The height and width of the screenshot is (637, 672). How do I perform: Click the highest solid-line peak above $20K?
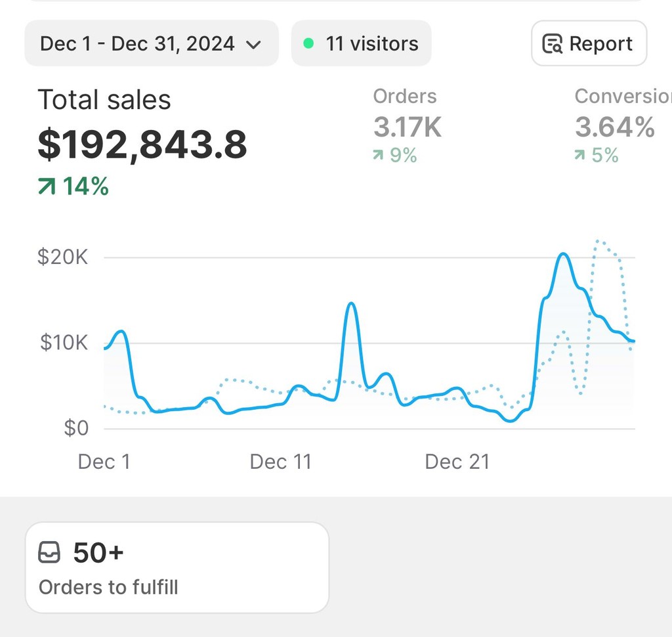[x=563, y=254]
